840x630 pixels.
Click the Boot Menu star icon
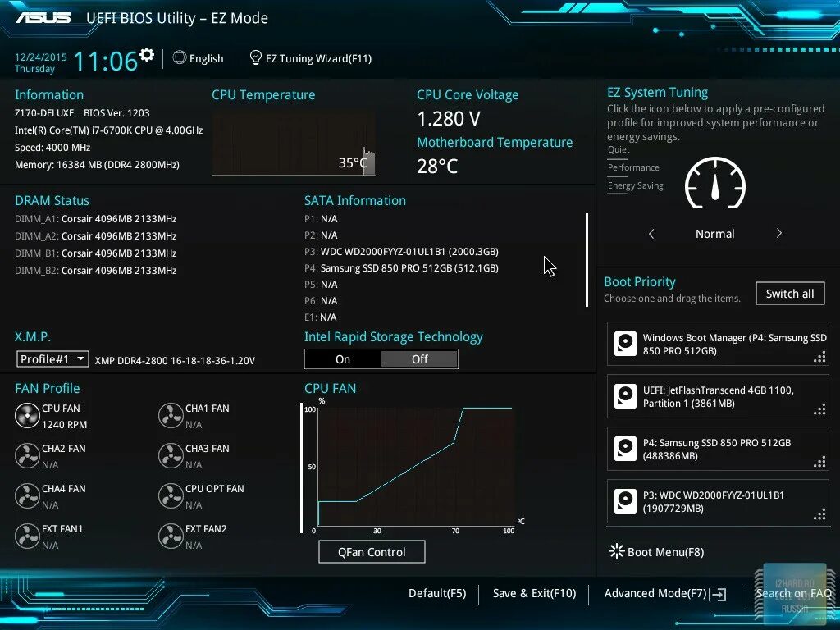(x=617, y=551)
